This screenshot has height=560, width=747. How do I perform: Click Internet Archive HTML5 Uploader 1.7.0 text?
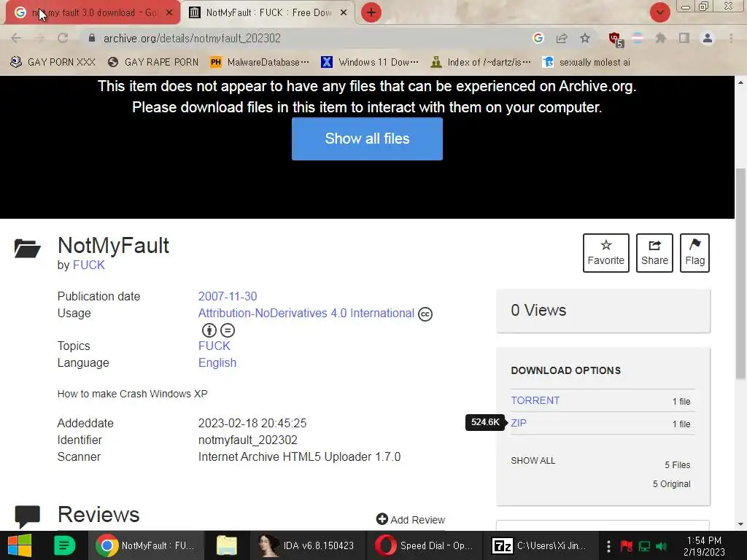click(299, 456)
